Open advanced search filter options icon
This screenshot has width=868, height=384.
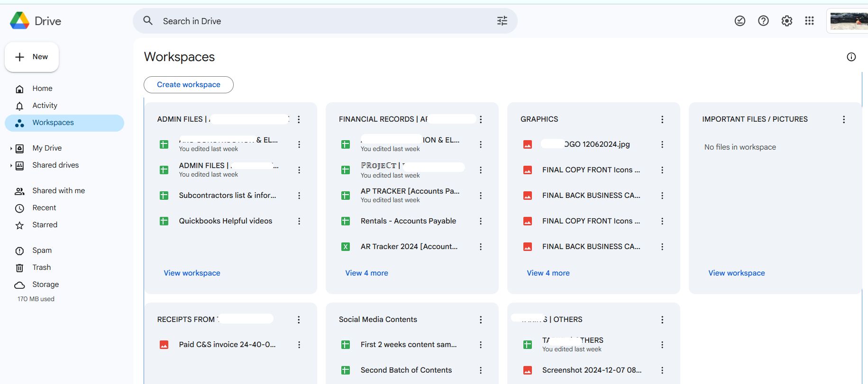(502, 21)
